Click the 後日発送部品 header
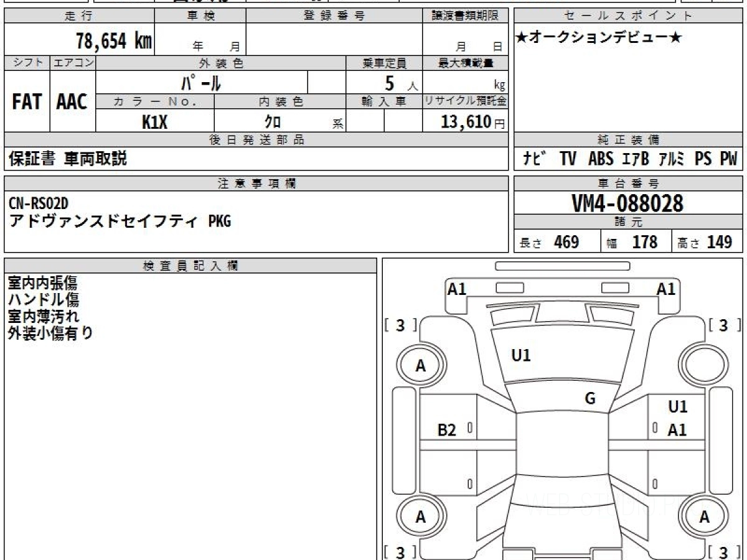Image resolution: width=747 pixels, height=560 pixels. pos(256,140)
